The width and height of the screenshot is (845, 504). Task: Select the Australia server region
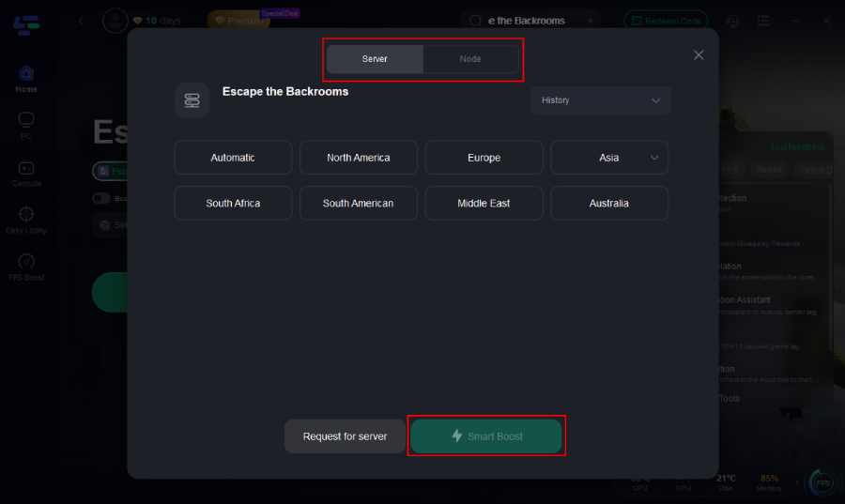[609, 203]
